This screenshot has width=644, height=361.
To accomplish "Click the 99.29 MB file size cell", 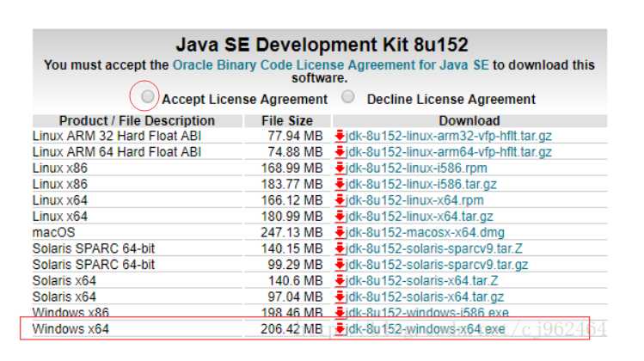I will 295,265.
